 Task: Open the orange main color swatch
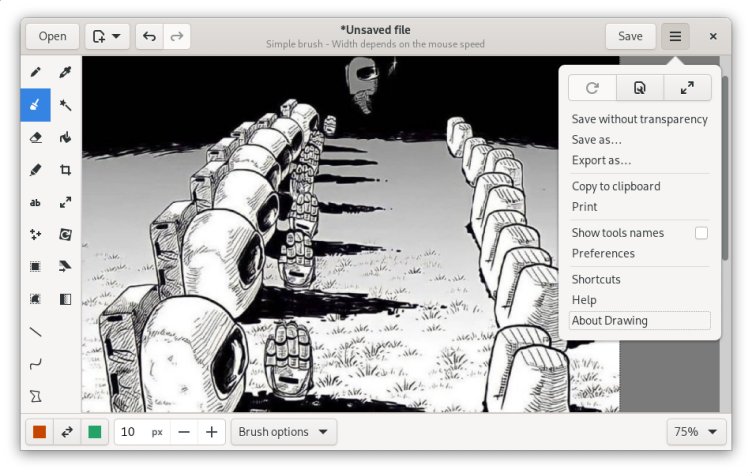click(x=40, y=432)
